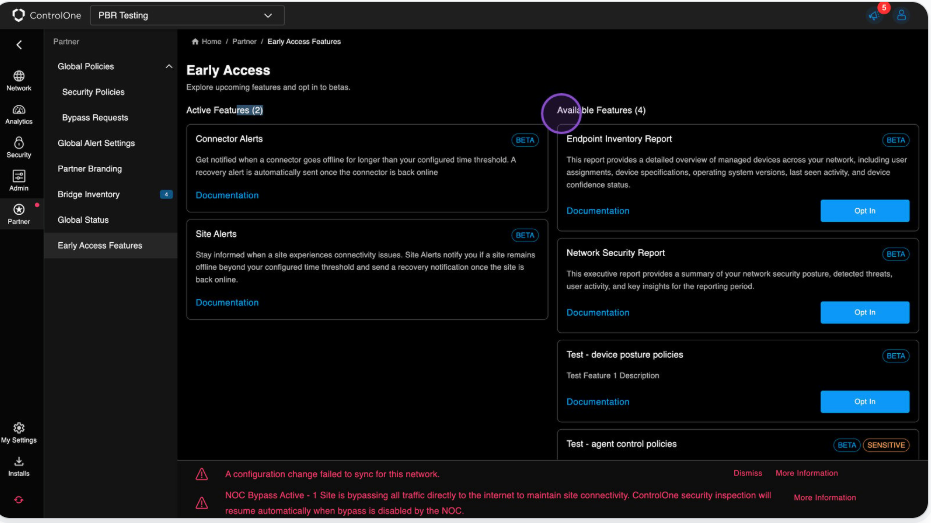Viewport: 931px width, 523px height.
Task: Open the Partner section icon
Action: tap(19, 210)
